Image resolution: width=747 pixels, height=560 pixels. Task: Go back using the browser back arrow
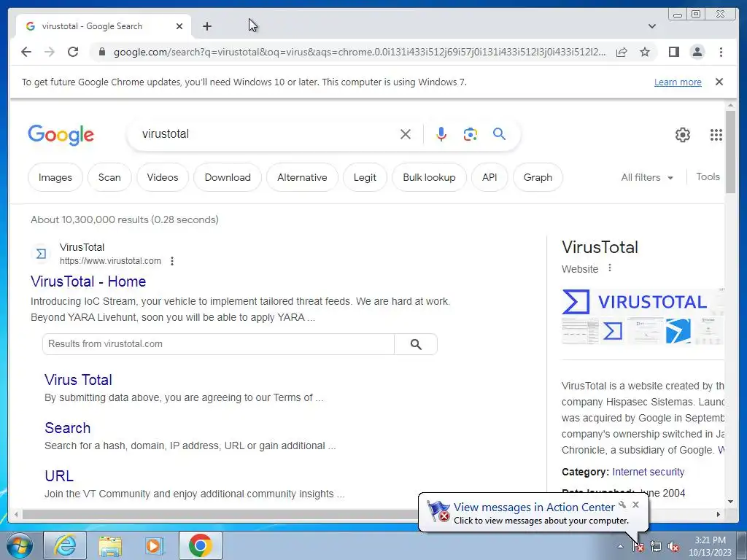26,52
